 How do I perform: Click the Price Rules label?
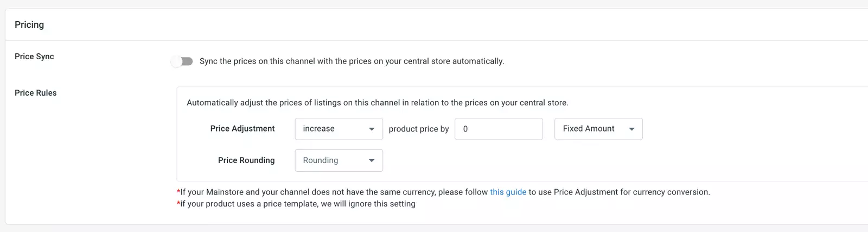[x=36, y=93]
